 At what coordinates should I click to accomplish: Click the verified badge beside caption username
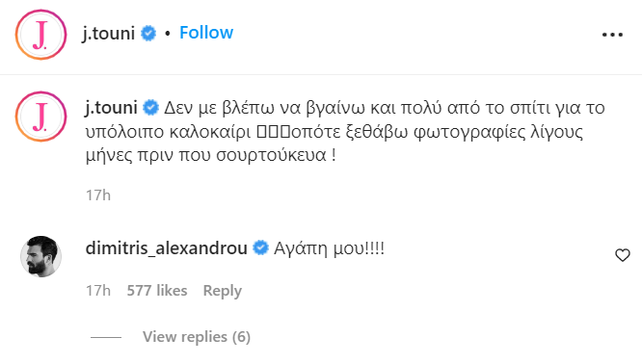pyautogui.click(x=150, y=108)
